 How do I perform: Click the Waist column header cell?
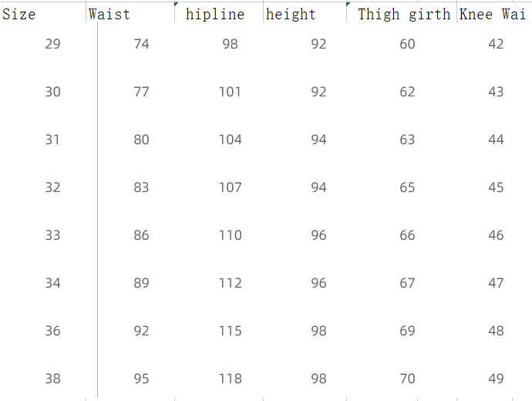[109, 14]
